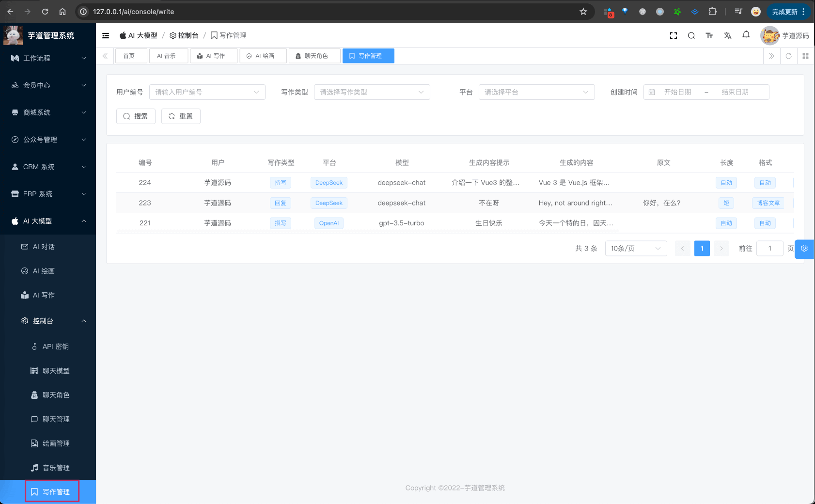
Task: Open the 请选择平台 dropdown
Action: (x=536, y=92)
